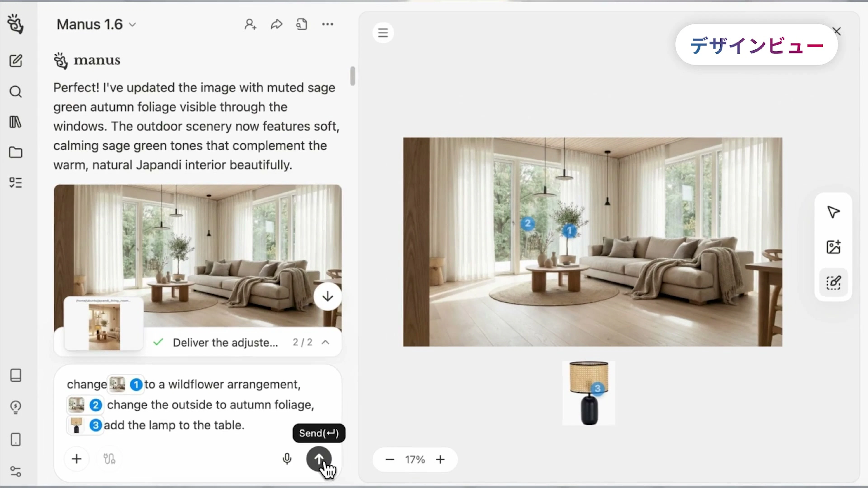The image size is (868, 488).
Task: Open the folder projects sidebar item
Action: coord(16,152)
